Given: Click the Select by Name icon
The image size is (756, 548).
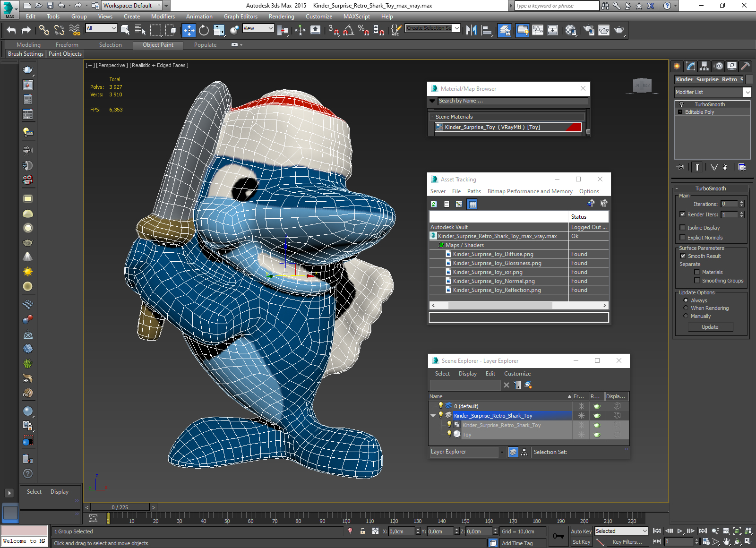Looking at the screenshot, I should [140, 30].
